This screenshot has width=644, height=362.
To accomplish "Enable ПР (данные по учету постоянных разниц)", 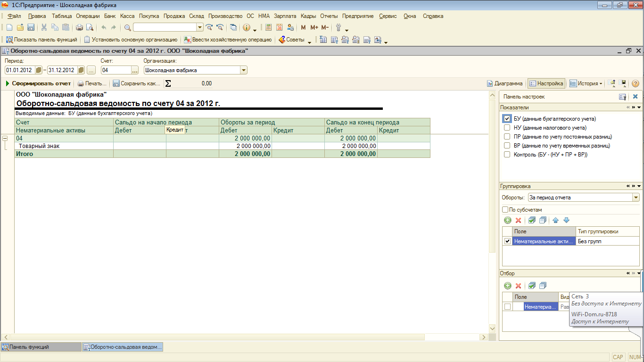I will (x=507, y=137).
